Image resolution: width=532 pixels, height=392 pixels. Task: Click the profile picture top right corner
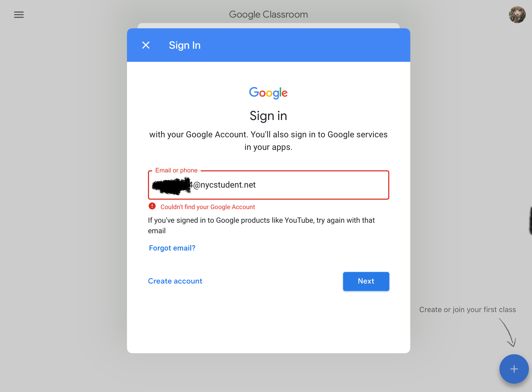[515, 14]
